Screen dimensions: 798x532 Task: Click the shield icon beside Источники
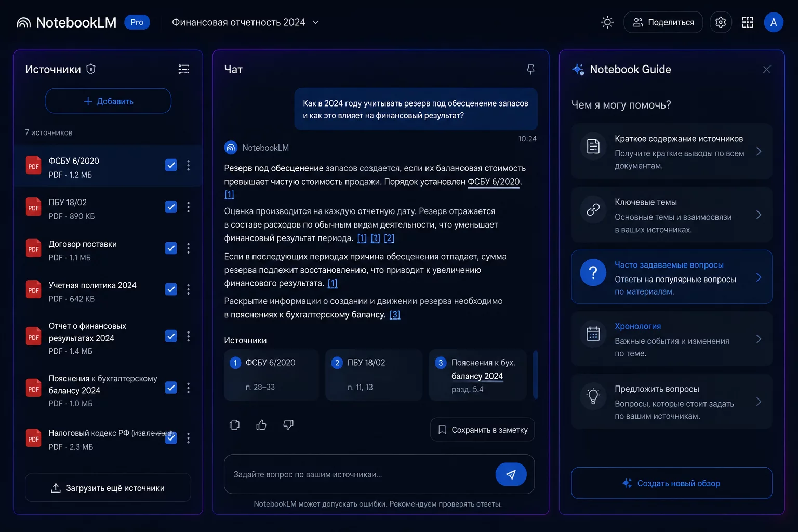point(91,69)
